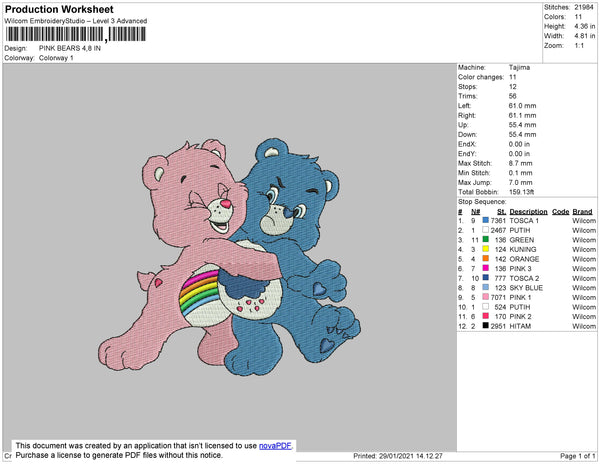Select the 'KUNING' description text
This screenshot has width=600, height=464.
523,249
